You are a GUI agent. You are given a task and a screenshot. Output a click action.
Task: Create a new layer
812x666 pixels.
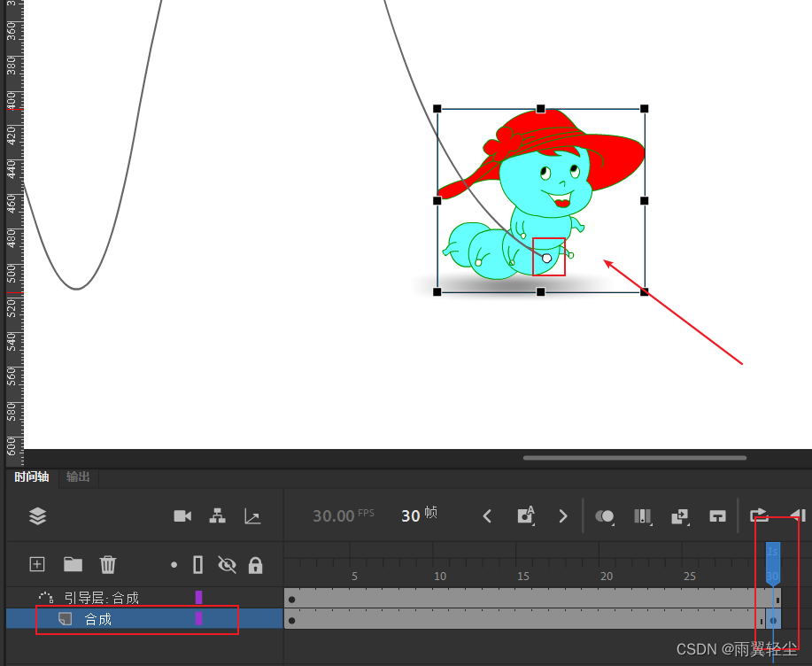(37, 564)
